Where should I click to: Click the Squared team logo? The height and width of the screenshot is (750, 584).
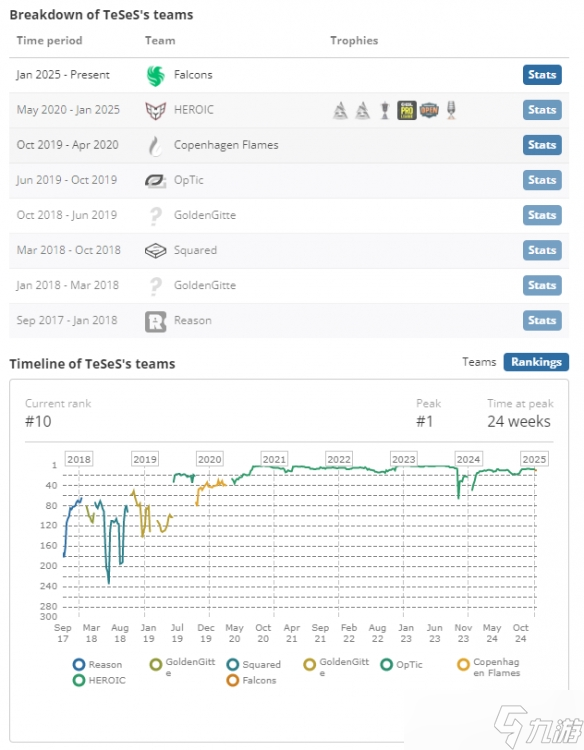155,250
